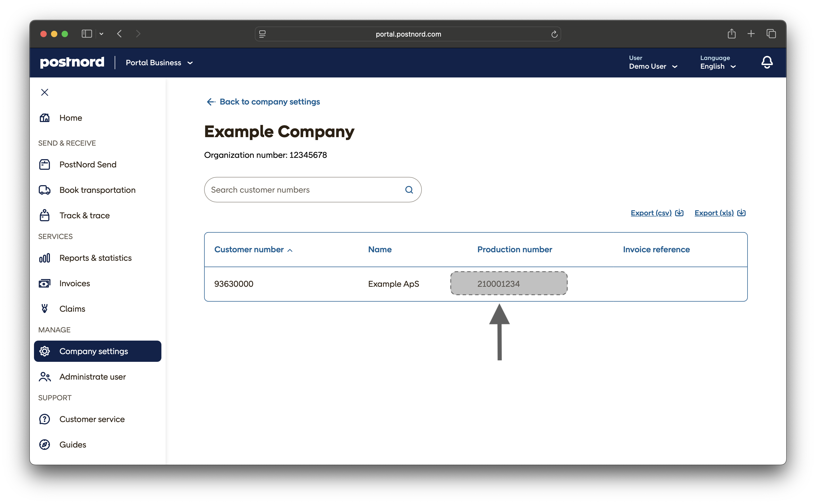The image size is (816, 504).
Task: Click the Book transportation truck icon
Action: tap(45, 190)
